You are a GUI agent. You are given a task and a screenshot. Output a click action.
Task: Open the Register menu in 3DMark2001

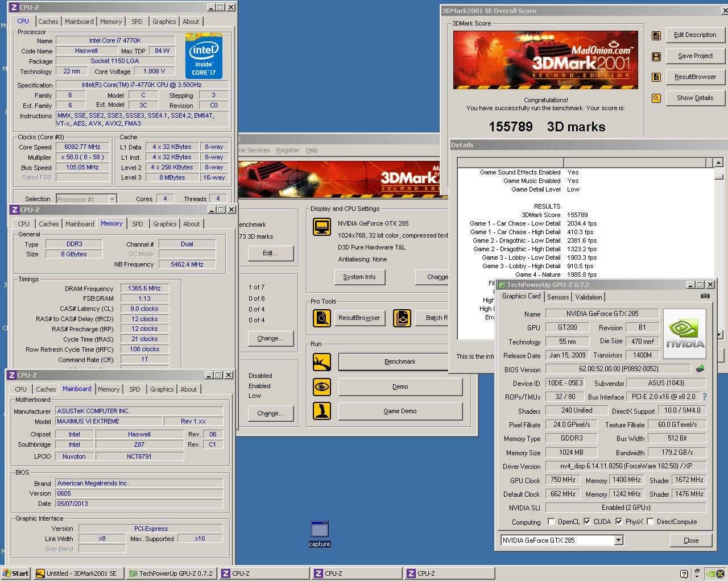288,150
